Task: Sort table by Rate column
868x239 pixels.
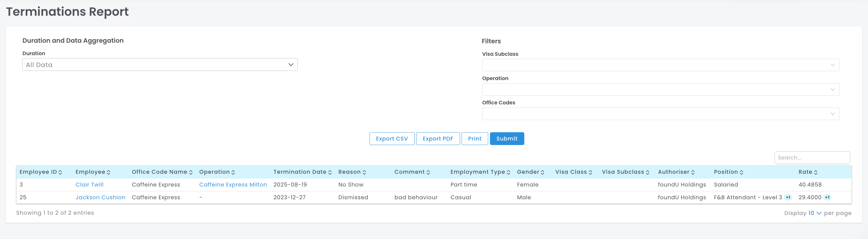Action: tap(815, 172)
